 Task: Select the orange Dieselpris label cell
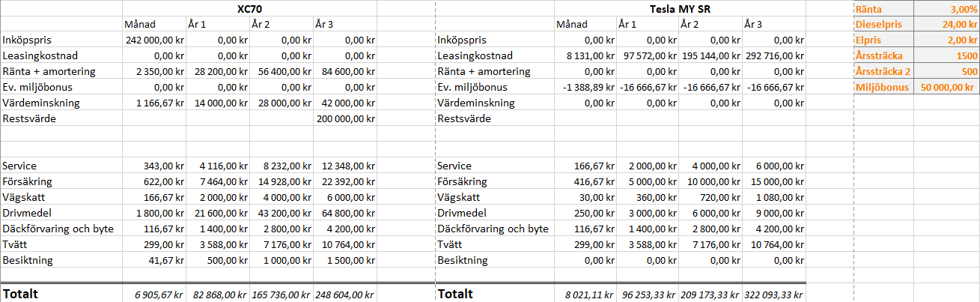(x=884, y=24)
